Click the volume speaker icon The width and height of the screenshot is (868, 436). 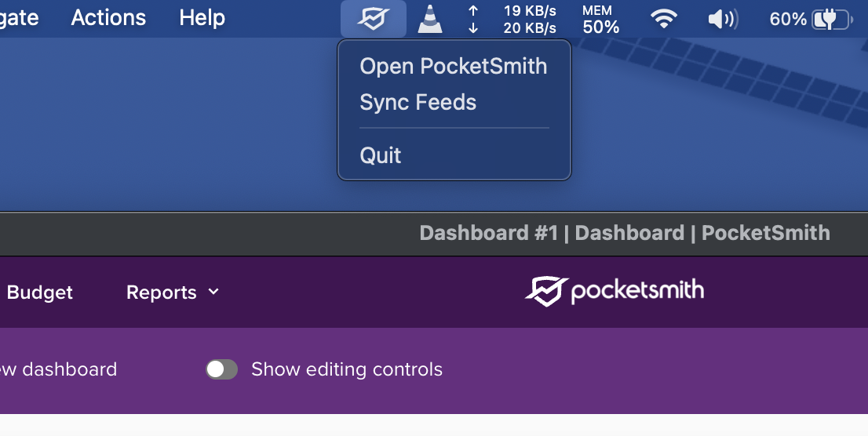[722, 19]
